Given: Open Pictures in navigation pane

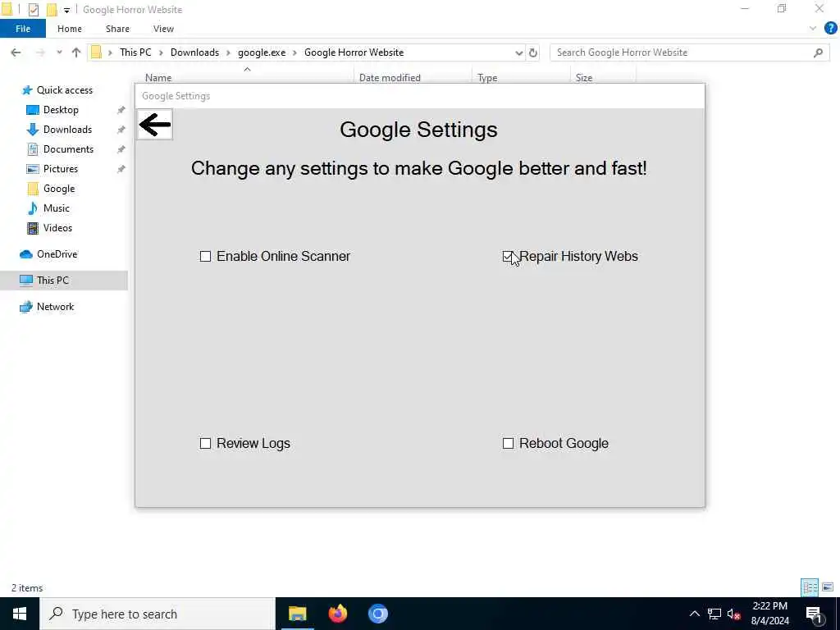Looking at the screenshot, I should click(x=61, y=169).
